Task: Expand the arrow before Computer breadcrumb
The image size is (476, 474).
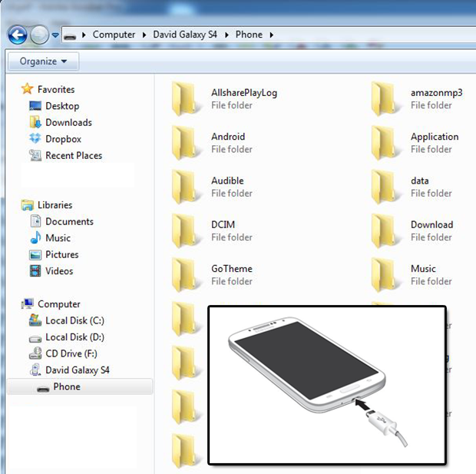Action: coord(84,35)
